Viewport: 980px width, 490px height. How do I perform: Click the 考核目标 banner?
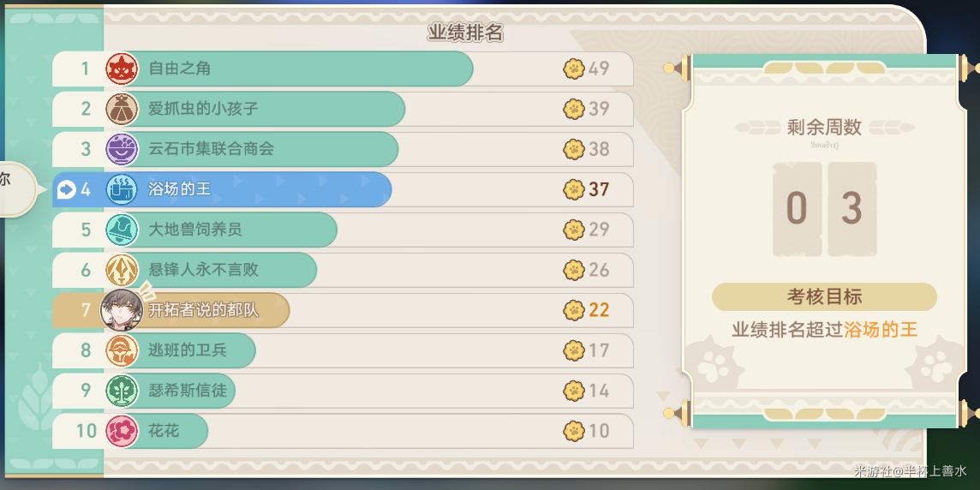click(x=824, y=297)
